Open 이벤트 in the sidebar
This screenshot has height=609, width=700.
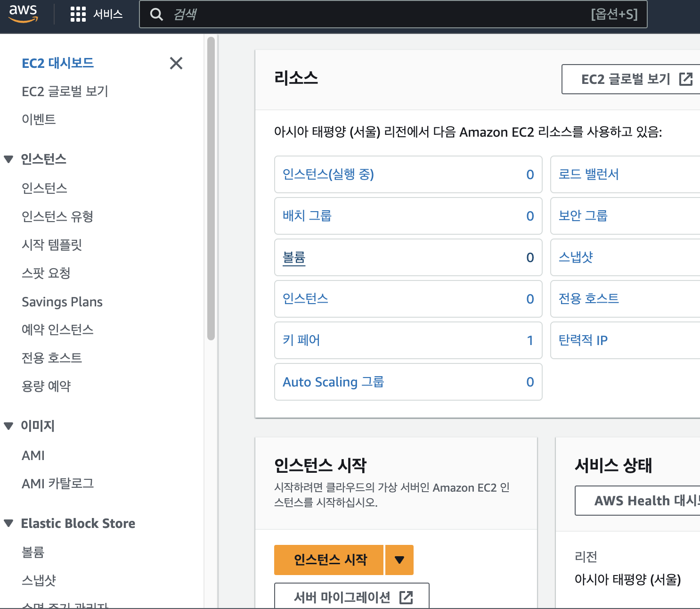[x=39, y=119]
